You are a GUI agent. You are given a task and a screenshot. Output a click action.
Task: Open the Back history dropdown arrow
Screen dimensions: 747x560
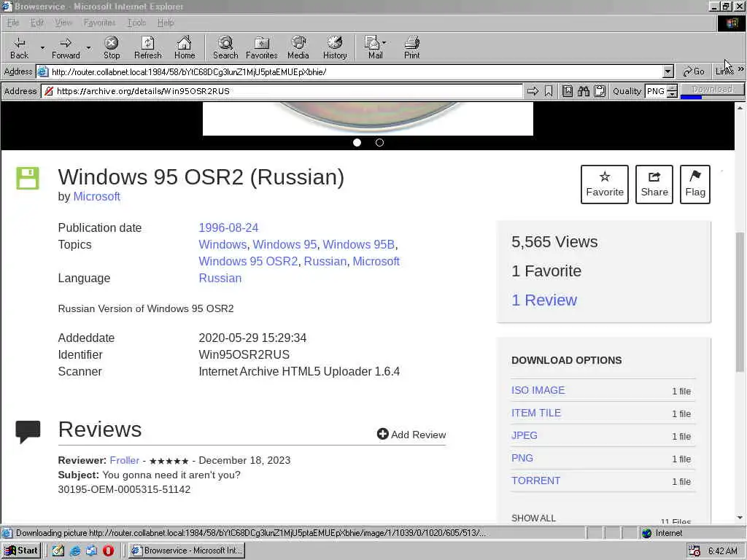[x=42, y=47]
